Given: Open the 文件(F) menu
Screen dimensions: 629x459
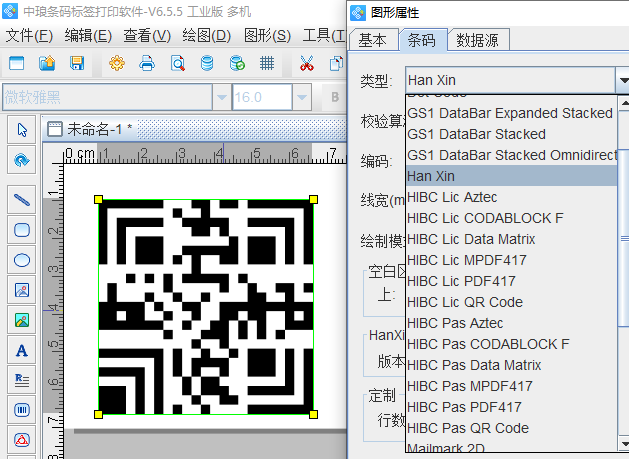Looking at the screenshot, I should (x=29, y=36).
